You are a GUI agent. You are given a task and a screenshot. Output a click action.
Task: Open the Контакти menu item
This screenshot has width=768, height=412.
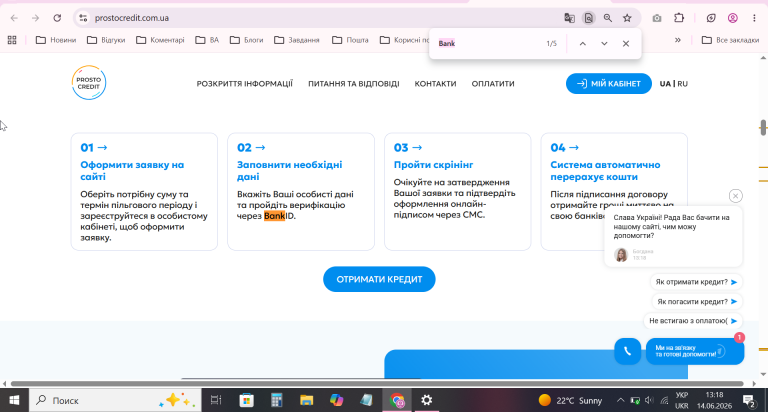(x=435, y=84)
